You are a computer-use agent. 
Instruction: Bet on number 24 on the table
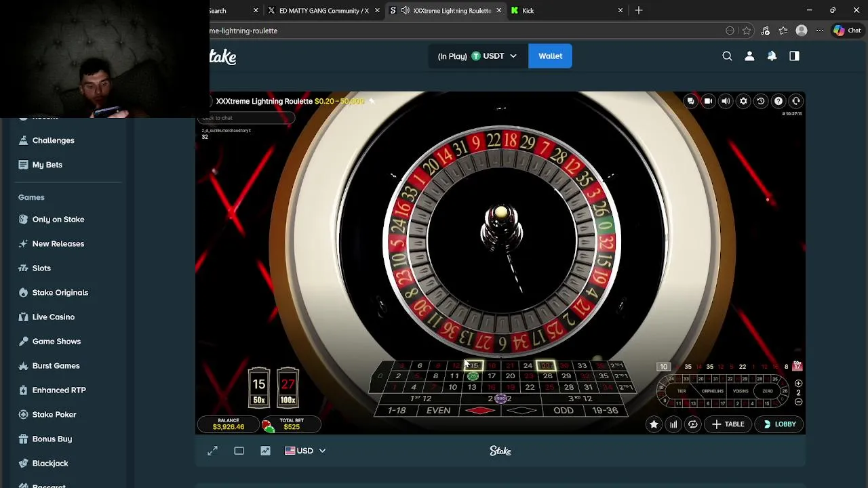[x=528, y=366]
